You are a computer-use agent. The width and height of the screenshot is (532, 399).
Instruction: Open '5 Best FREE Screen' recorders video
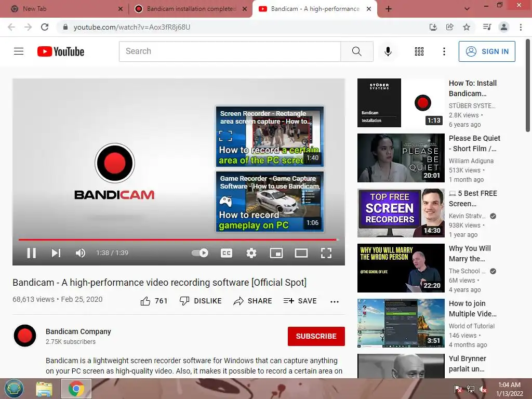pos(401,213)
